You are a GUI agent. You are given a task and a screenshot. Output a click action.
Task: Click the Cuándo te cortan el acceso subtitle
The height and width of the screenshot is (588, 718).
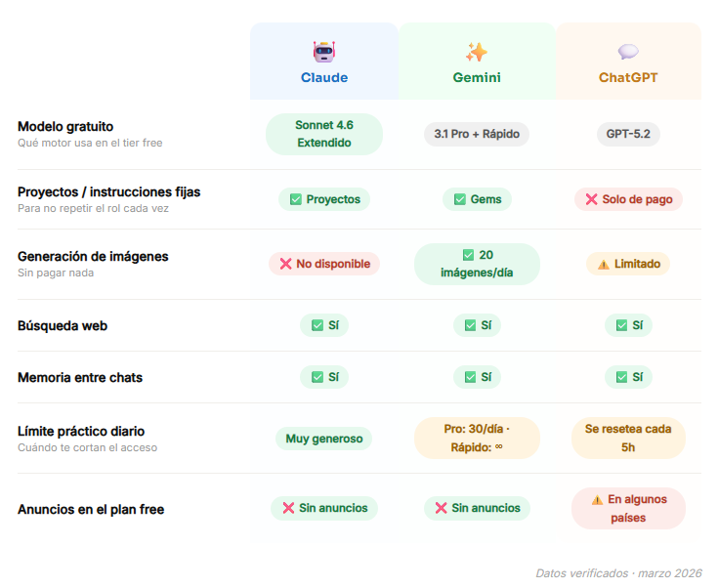coord(87,447)
